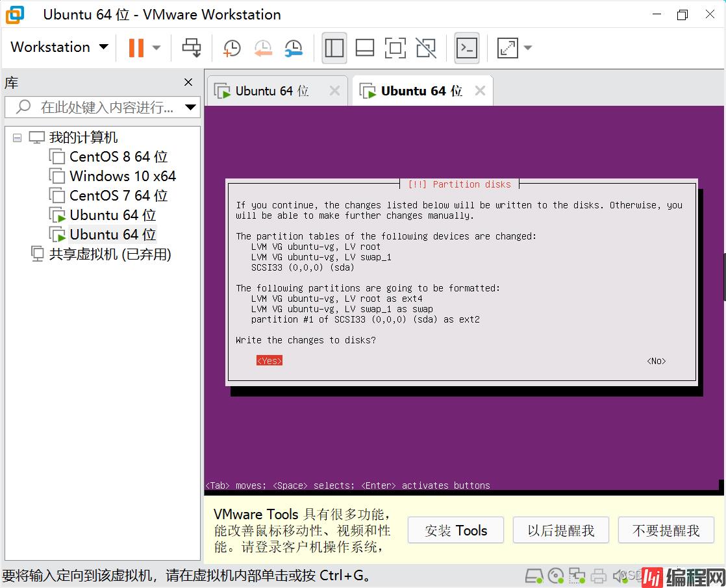Open the power options dropdown arrow
The width and height of the screenshot is (726, 588).
click(x=156, y=47)
